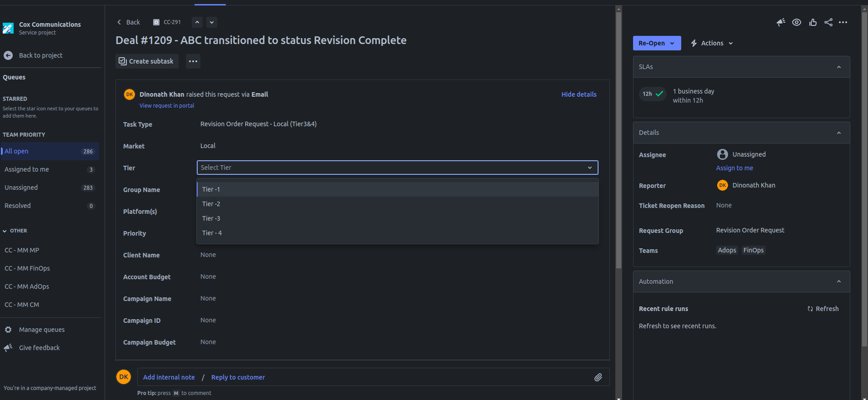
Task: Collapse the Details panel
Action: pos(839,133)
